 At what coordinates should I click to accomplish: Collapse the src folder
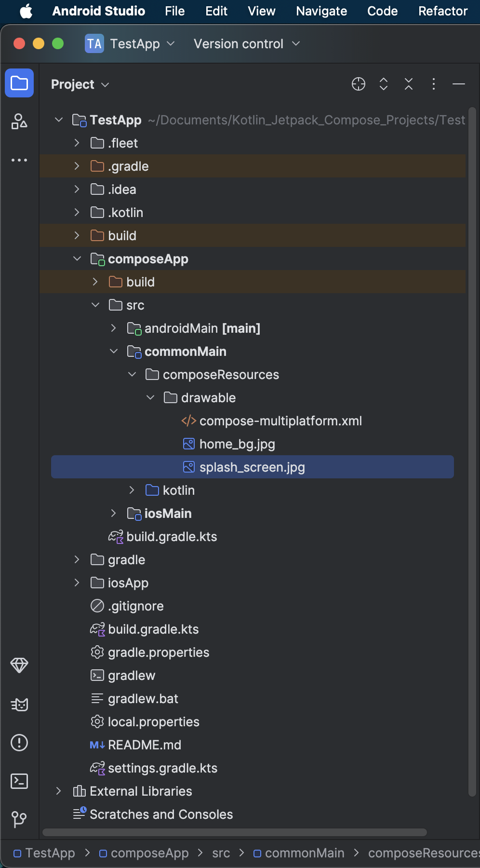point(95,305)
